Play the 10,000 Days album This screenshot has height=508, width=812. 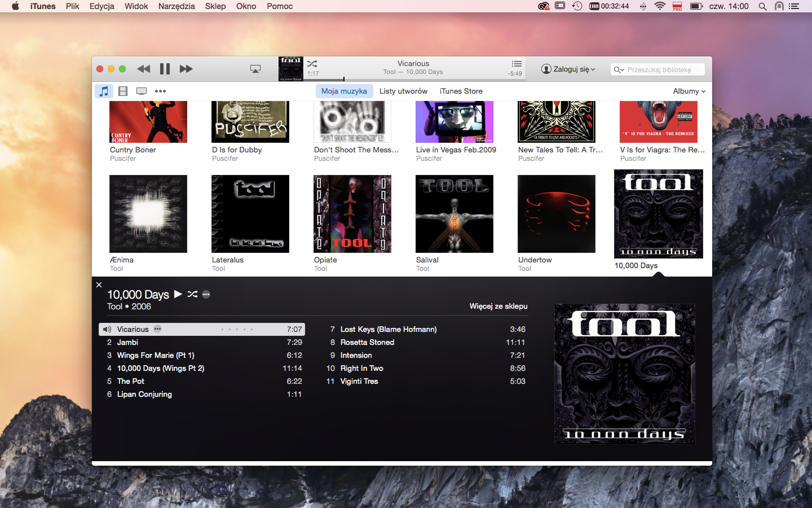[x=178, y=294]
